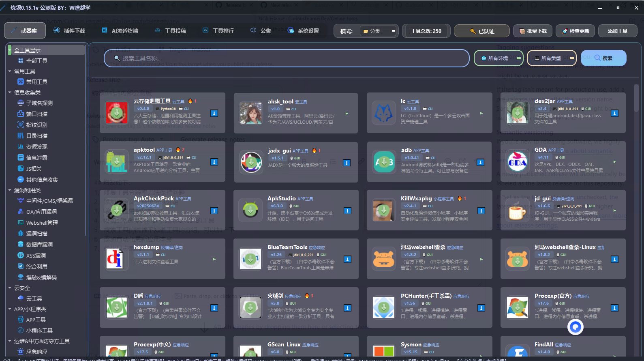Click run arrow on hexdump card
The width and height of the screenshot is (644, 361).
click(214, 259)
